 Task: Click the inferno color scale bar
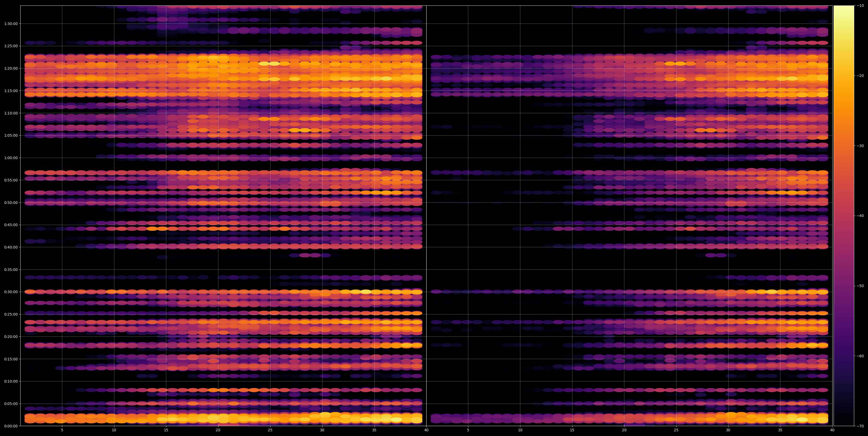click(844, 216)
